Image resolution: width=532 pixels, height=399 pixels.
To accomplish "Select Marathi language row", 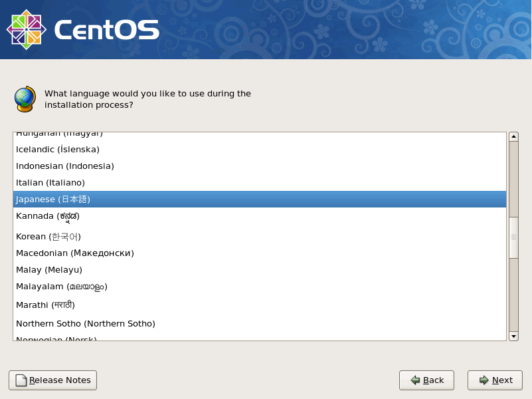I will click(x=260, y=305).
